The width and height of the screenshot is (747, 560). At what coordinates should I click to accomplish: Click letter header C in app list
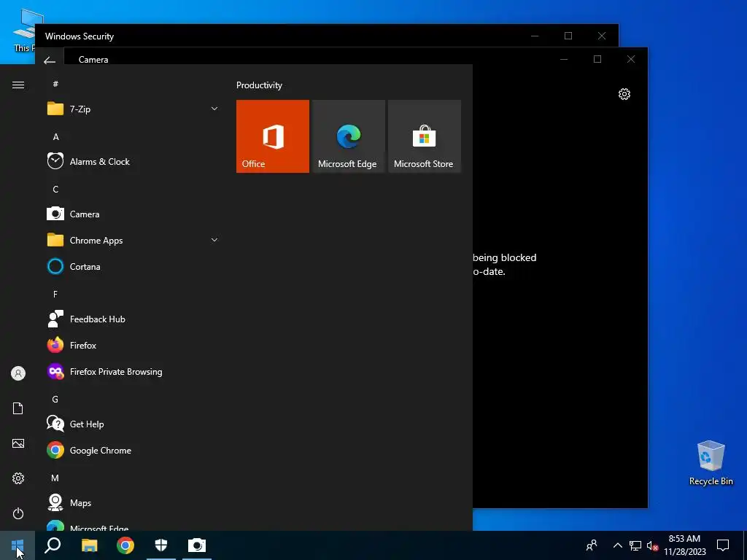coord(55,189)
